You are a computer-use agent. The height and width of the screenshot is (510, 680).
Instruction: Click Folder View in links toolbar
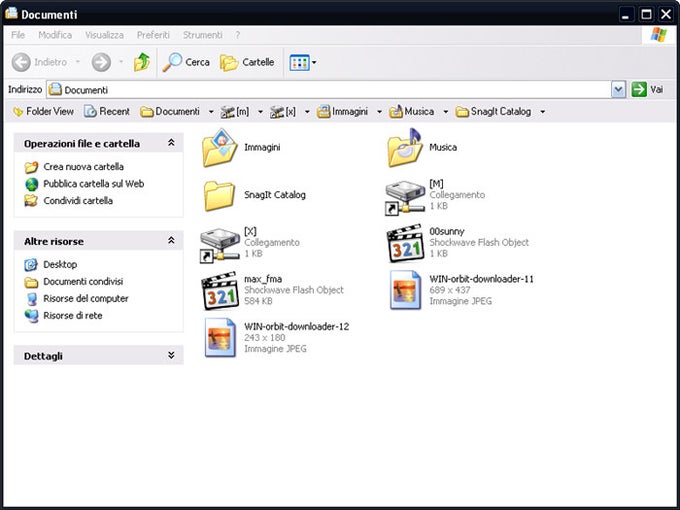[x=43, y=112]
